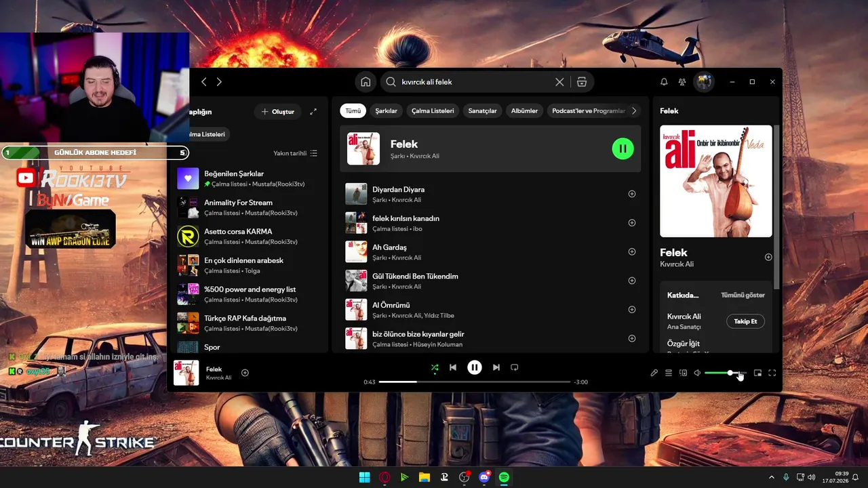Viewport: 868px width, 488px height.
Task: Open 'En çok dinlenen arabesk' playlist
Action: [x=248, y=265]
